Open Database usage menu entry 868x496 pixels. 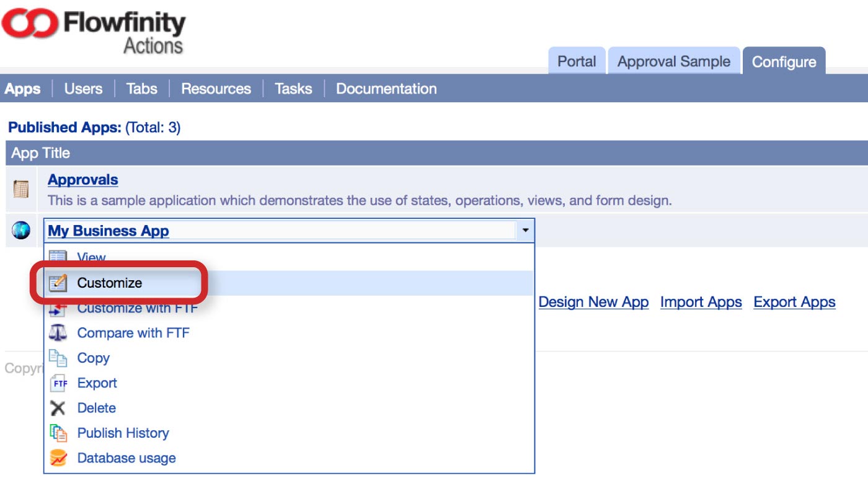tap(126, 458)
